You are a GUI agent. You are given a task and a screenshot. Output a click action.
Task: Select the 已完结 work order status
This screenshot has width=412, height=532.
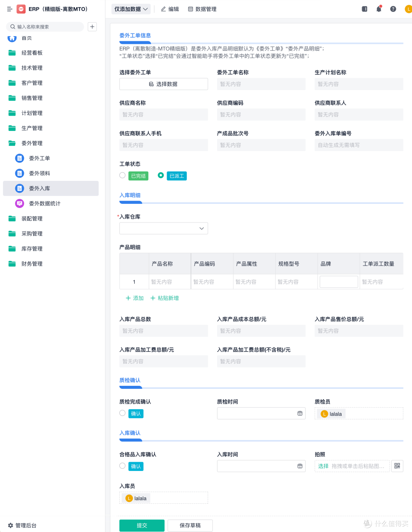tap(122, 175)
